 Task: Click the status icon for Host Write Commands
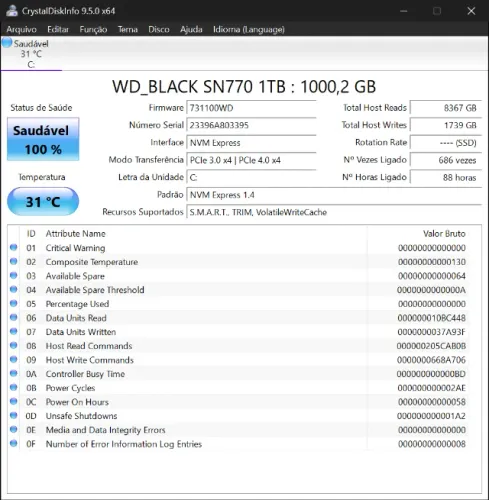click(14, 359)
